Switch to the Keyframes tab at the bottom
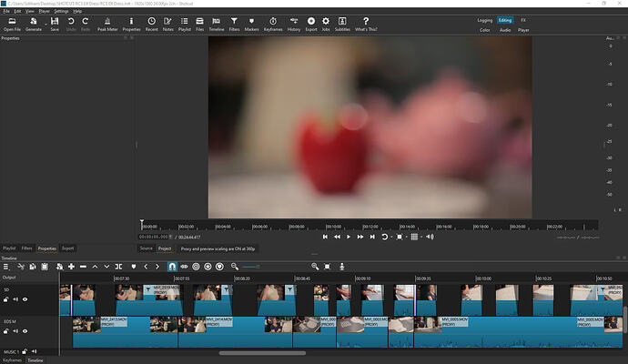 coord(12,360)
